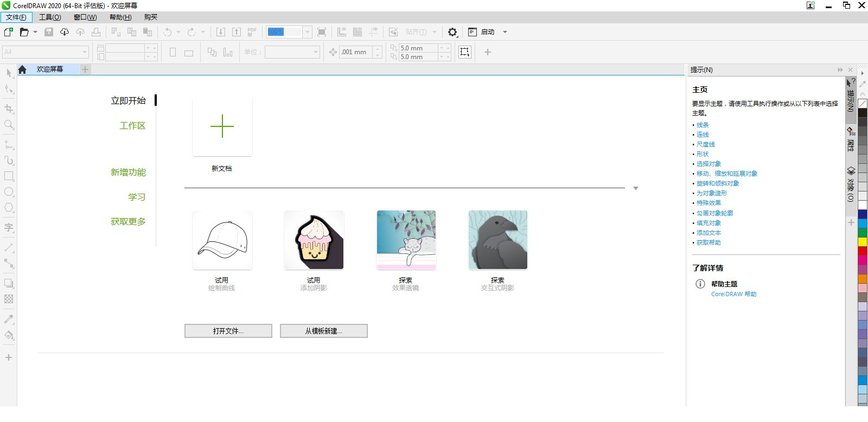Click the New document icon in toolbar
The height and width of the screenshot is (422, 868).
9,32
